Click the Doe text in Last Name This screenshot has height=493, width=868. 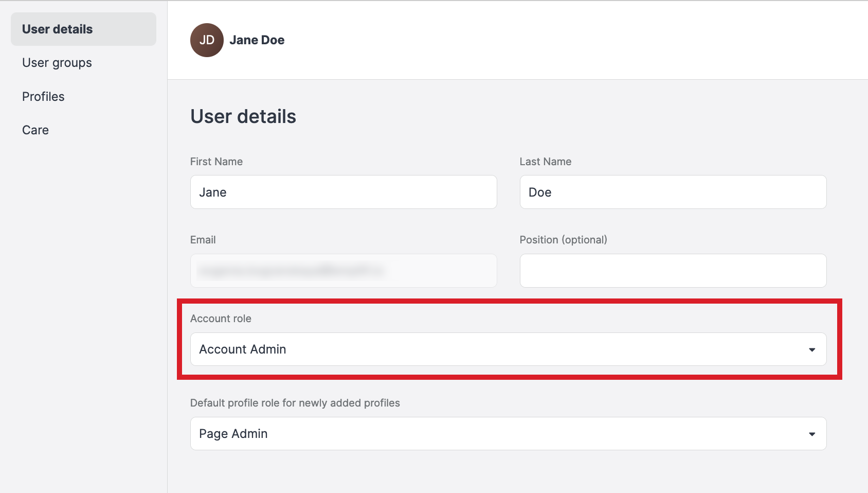click(x=540, y=192)
